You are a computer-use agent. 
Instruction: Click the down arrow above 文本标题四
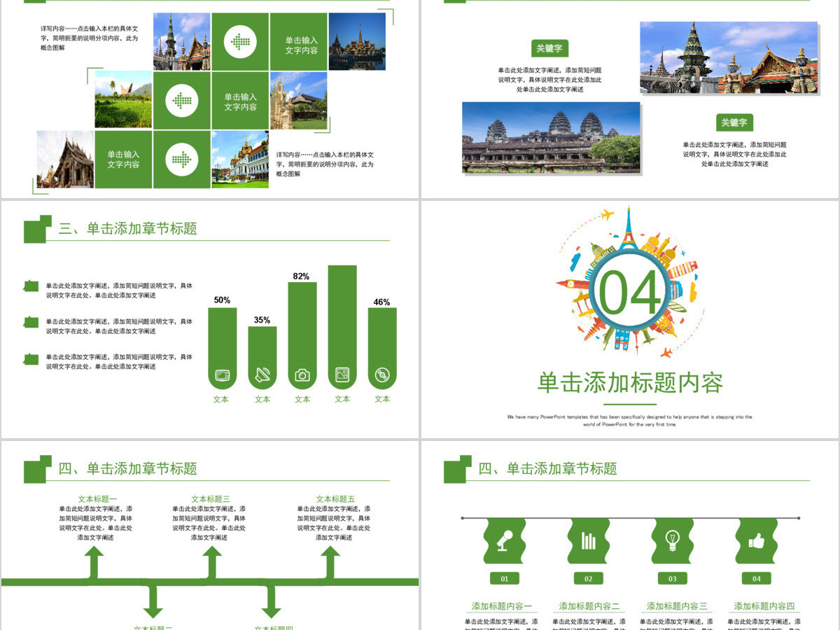pyautogui.click(x=271, y=601)
